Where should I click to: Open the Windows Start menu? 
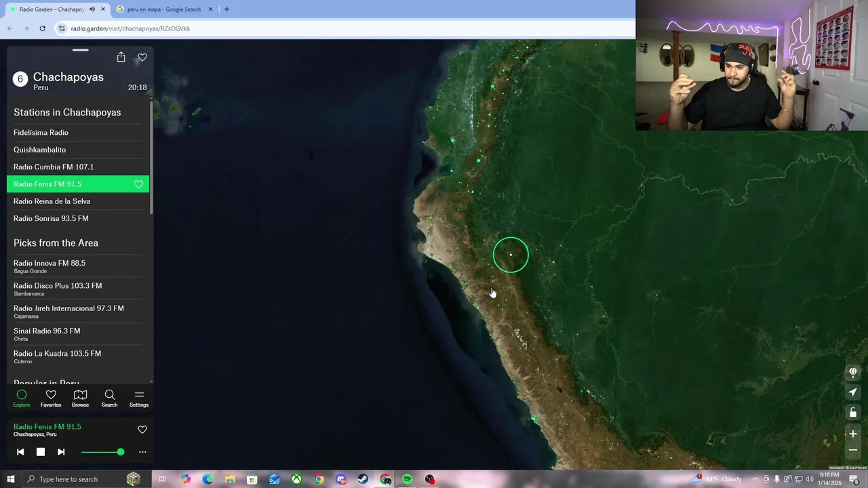(10, 479)
